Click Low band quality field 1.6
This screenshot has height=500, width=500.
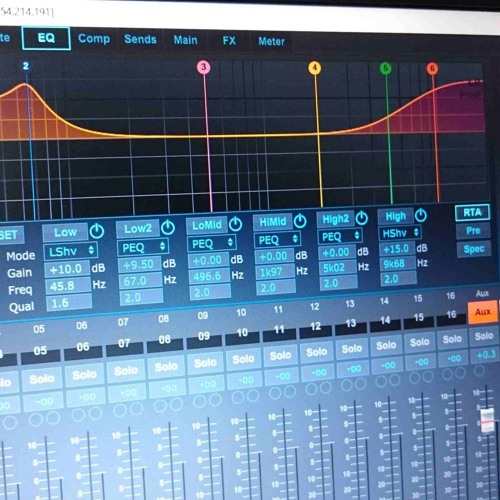(69, 303)
